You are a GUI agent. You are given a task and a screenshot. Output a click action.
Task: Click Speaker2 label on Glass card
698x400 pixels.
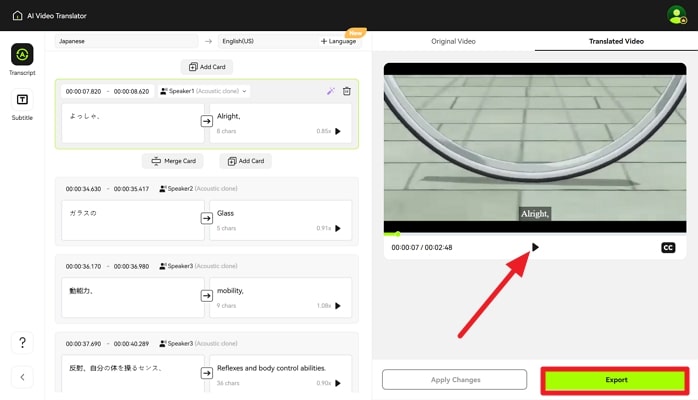click(x=198, y=189)
